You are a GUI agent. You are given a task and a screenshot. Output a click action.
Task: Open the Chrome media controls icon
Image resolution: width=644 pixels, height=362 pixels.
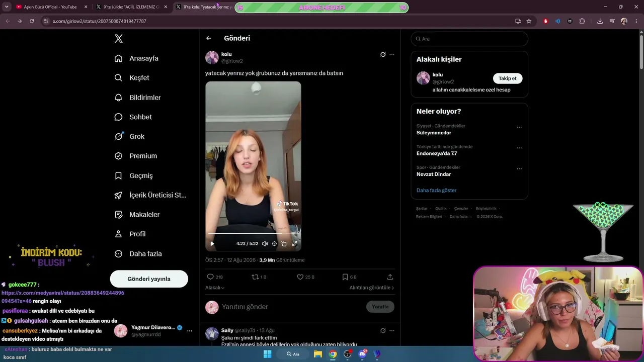coord(612,21)
